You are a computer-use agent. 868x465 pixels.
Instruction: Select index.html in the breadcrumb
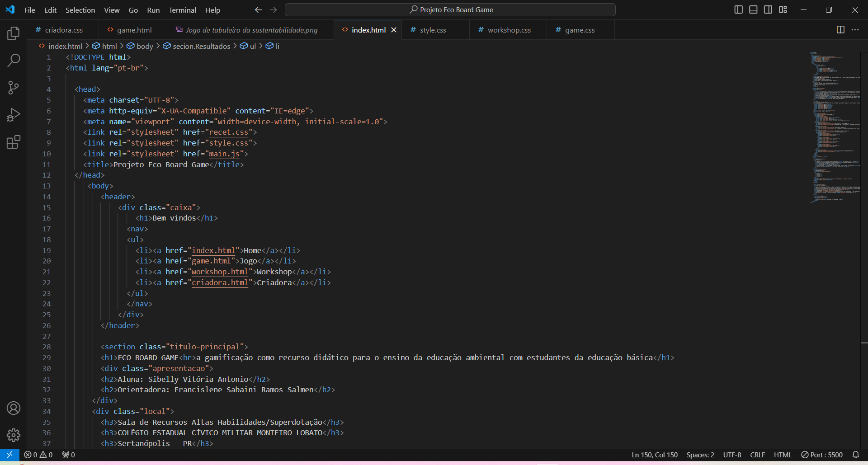61,46
